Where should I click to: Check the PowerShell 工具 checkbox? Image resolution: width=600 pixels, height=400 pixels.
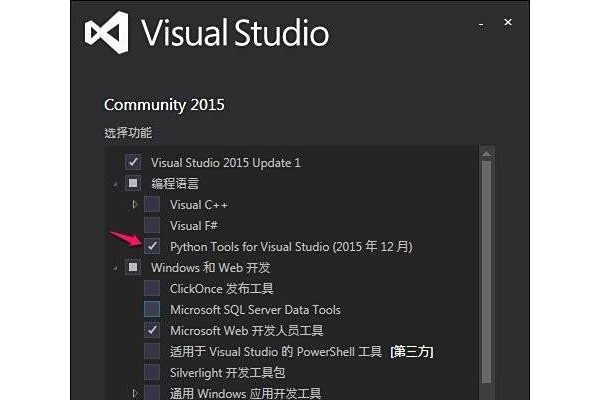point(152,351)
